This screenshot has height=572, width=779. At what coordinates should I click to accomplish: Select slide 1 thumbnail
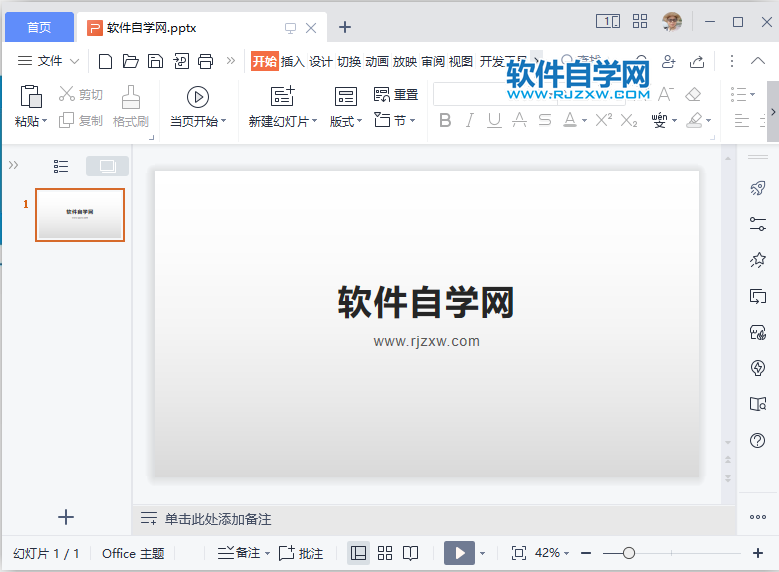tap(80, 215)
